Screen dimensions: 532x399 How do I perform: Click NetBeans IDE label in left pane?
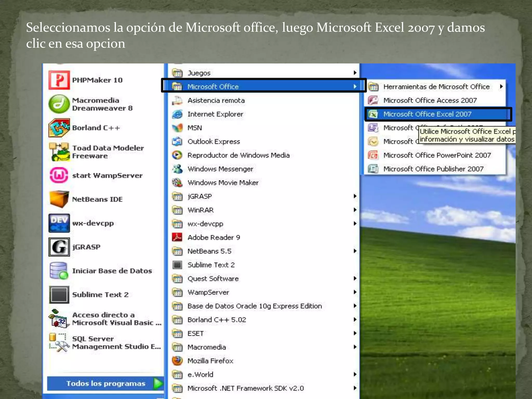(97, 199)
